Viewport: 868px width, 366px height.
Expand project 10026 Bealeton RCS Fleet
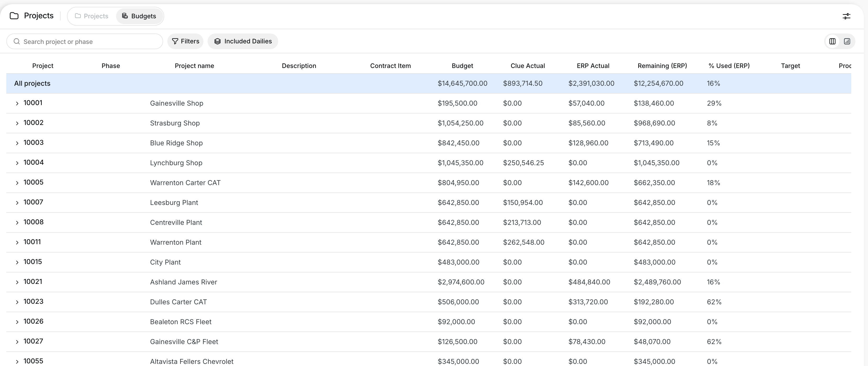(17, 322)
